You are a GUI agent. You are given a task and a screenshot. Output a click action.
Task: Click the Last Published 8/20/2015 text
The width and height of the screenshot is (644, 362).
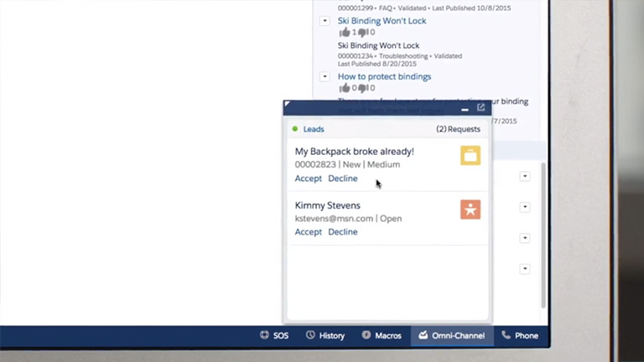pyautogui.click(x=377, y=64)
